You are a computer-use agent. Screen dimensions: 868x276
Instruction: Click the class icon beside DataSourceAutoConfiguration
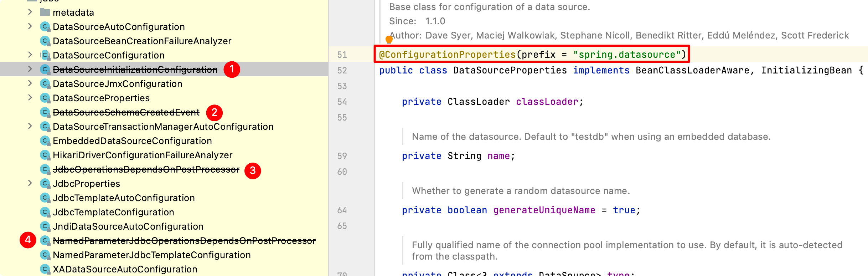coord(45,27)
